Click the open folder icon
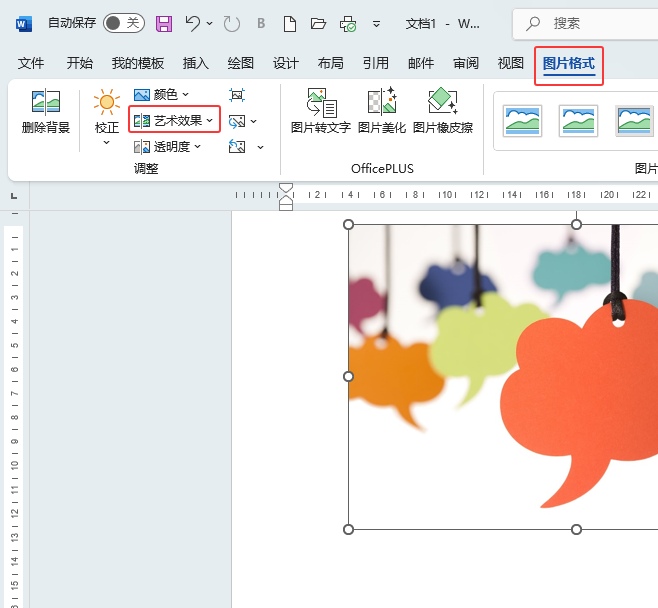 pyautogui.click(x=318, y=23)
